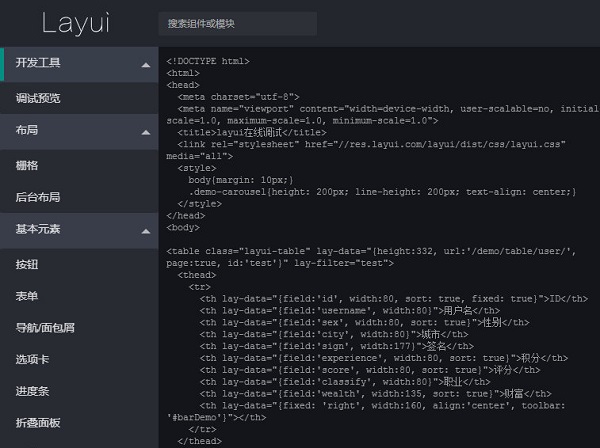Viewport: 600px width, 448px height.
Task: Toggle the 基本元素 section arrow
Action: tap(145, 230)
